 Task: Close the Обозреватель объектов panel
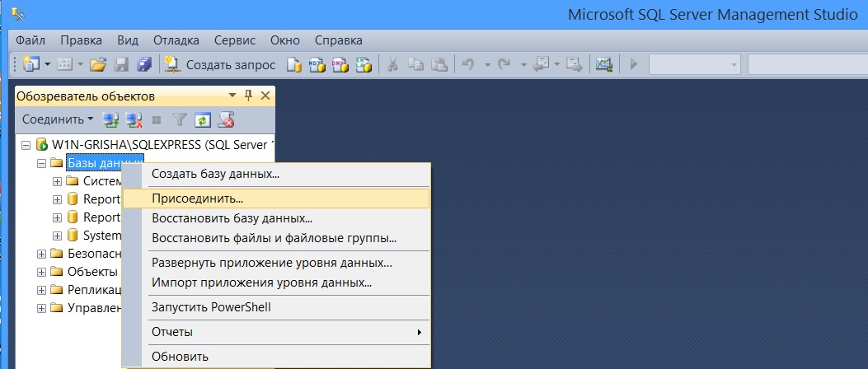[x=265, y=96]
